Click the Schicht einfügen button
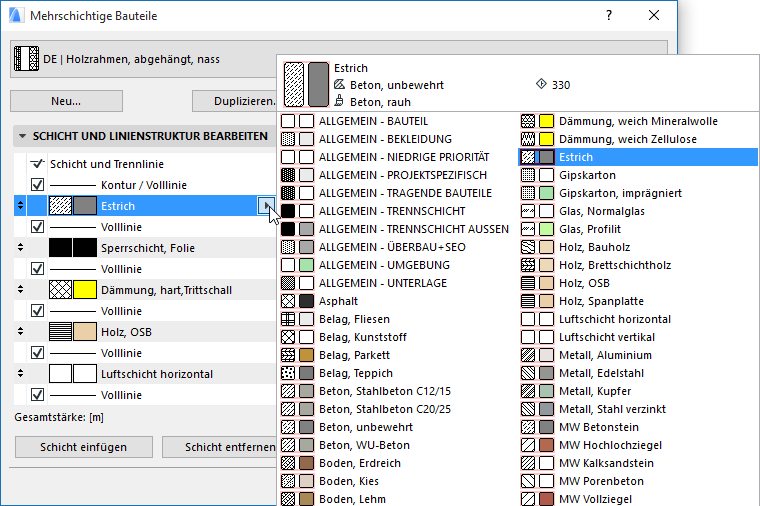The image size is (760, 506). point(84,447)
